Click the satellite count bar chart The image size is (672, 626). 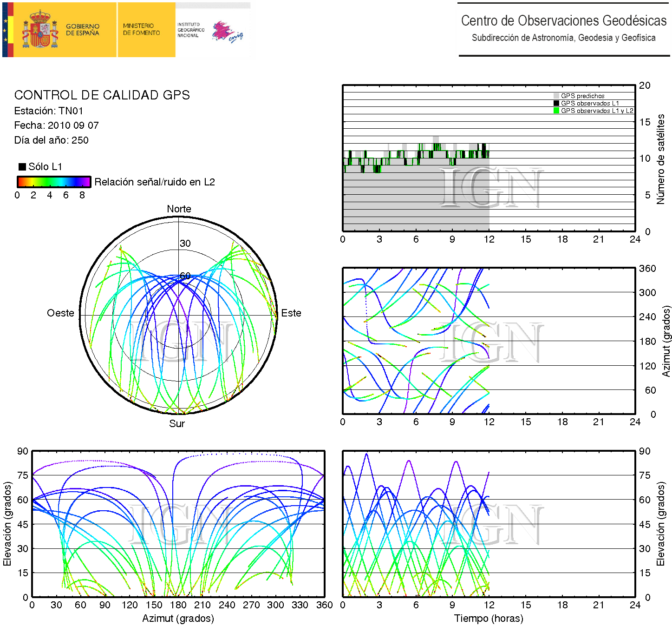tap(489, 158)
